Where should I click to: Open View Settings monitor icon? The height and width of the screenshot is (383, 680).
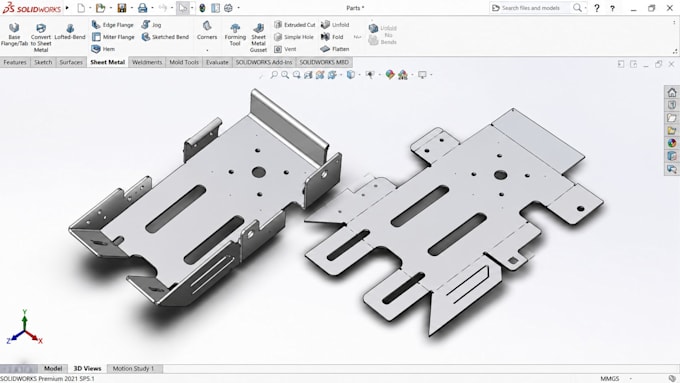[x=422, y=75]
